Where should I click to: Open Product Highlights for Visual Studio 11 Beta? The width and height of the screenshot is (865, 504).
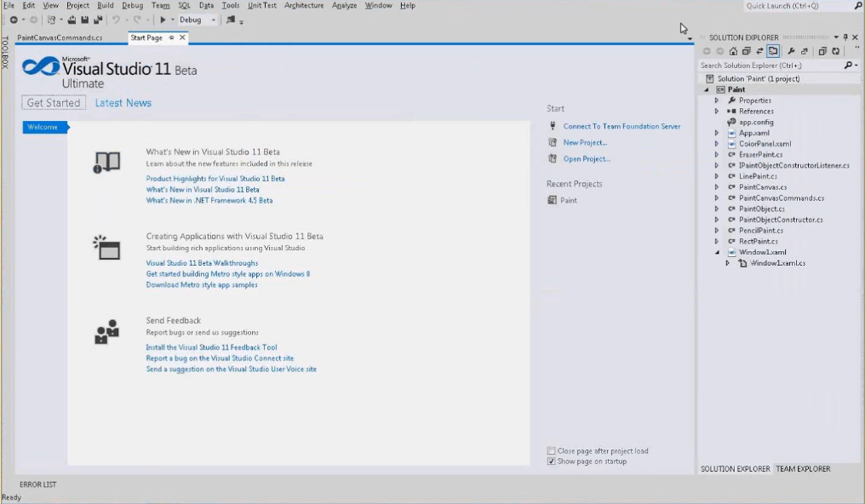pos(215,179)
